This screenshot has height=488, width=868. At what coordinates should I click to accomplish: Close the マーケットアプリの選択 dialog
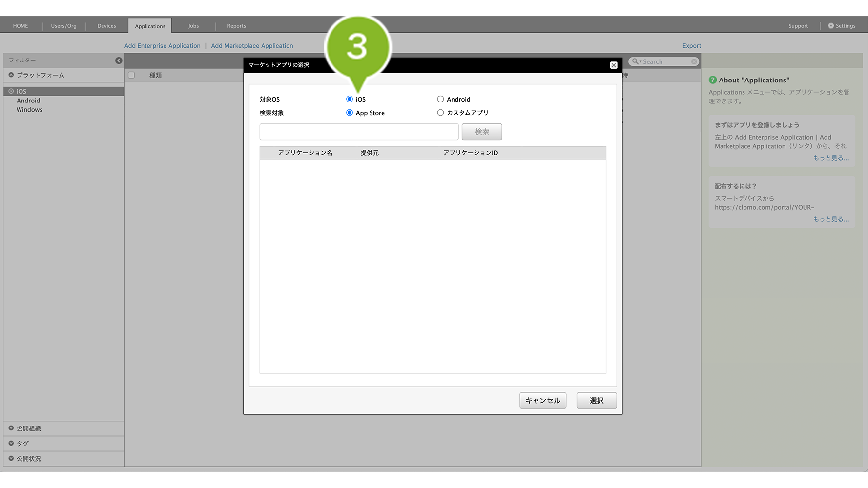tap(613, 65)
